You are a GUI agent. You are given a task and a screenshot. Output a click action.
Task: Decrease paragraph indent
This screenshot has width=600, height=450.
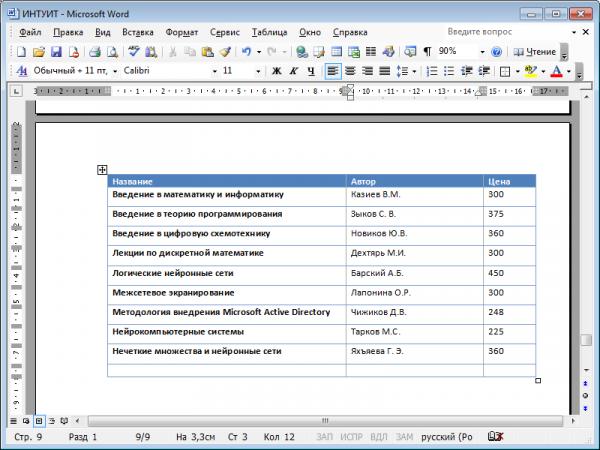point(466,71)
